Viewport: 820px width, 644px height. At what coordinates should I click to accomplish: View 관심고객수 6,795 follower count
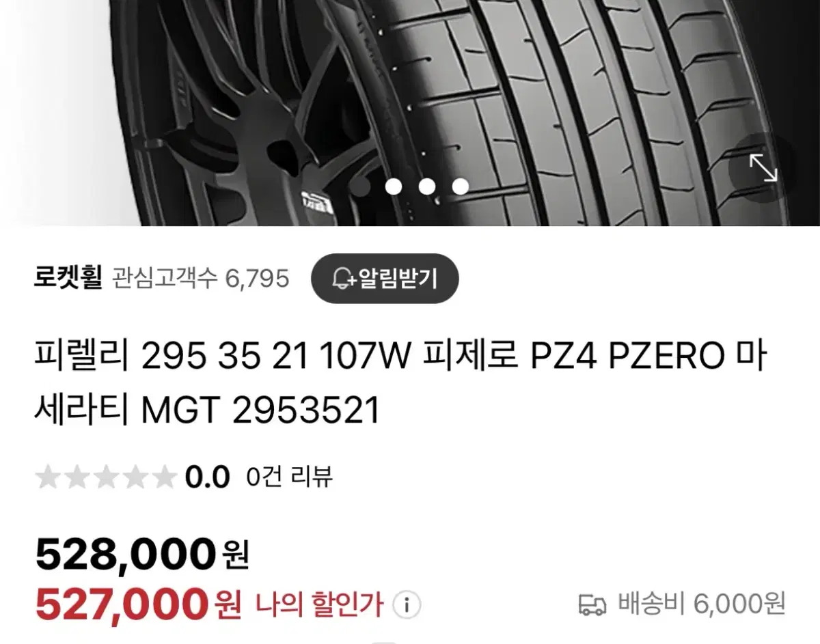pyautogui.click(x=200, y=279)
